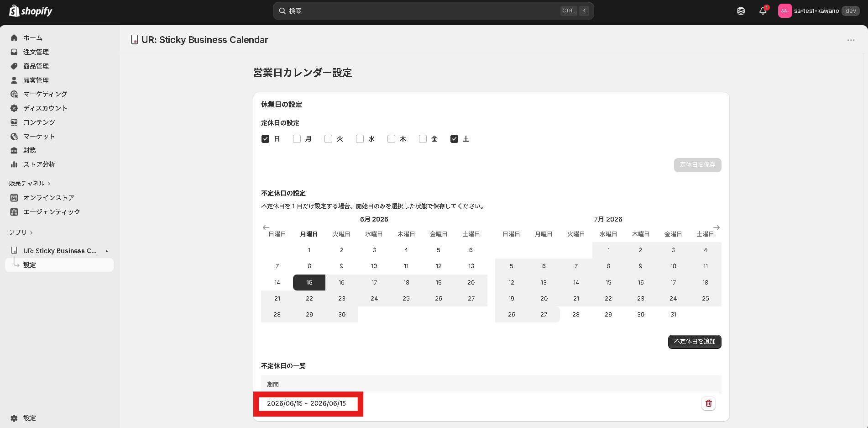Select July 4 in the calendar
This screenshot has width=868, height=428.
706,250
